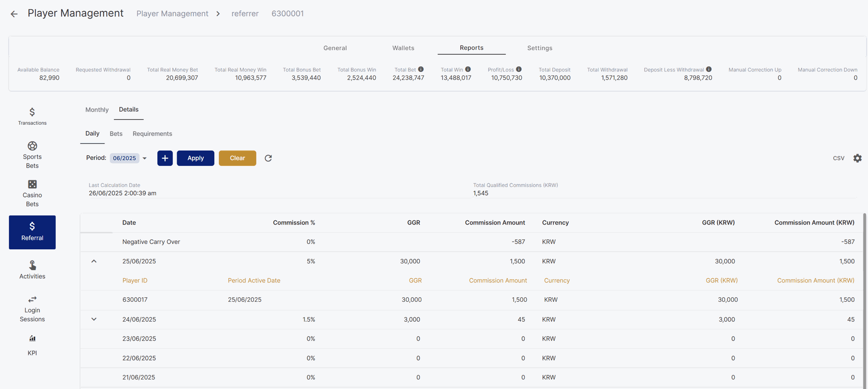Click Total Qualified Commissions value 1,545
The image size is (868, 389).
pyautogui.click(x=481, y=193)
